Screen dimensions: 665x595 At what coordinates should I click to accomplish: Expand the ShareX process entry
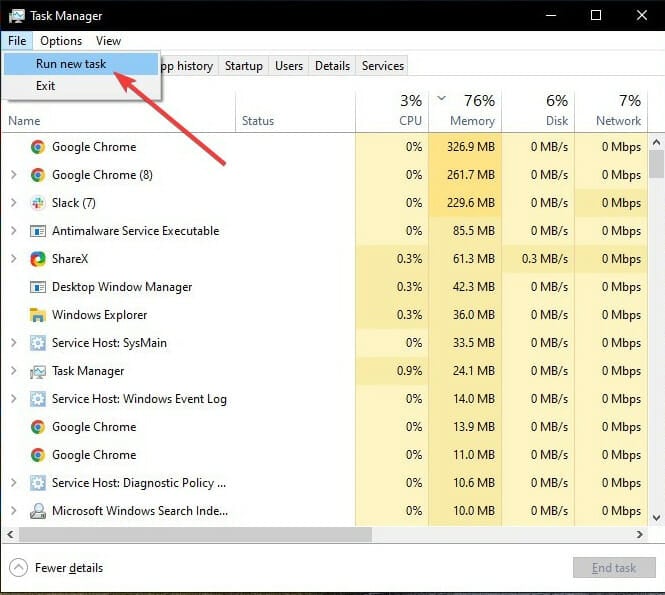(14, 259)
